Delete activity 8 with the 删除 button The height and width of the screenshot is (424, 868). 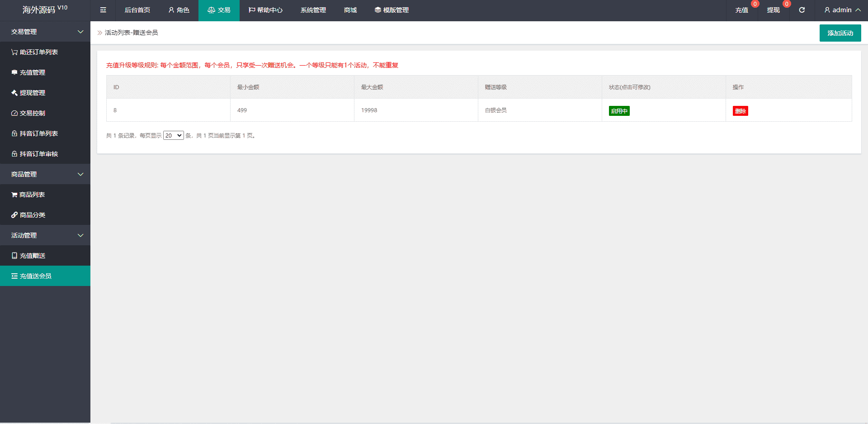(741, 111)
